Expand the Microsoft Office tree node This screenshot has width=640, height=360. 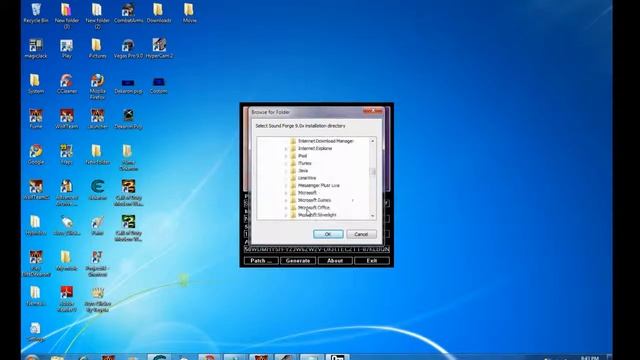[286, 208]
